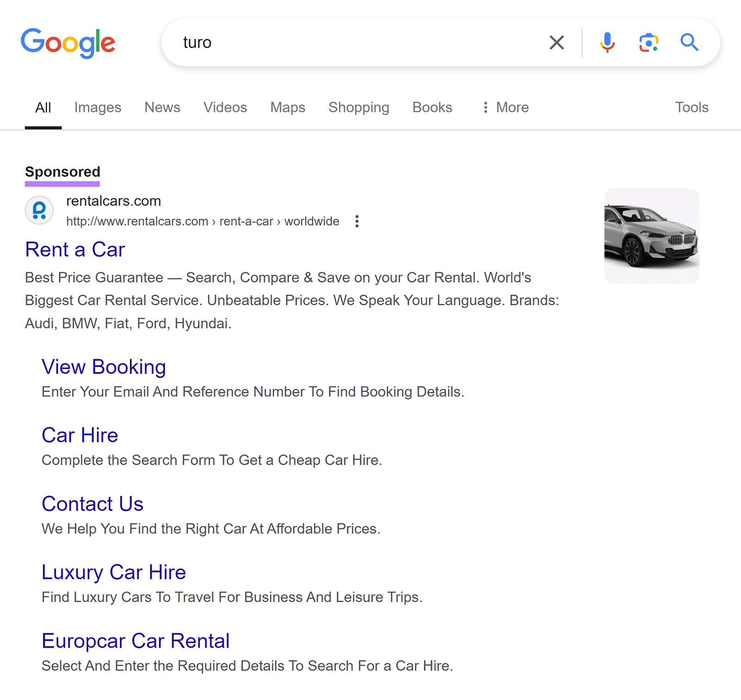
Task: Click the View Booking sitelink
Action: pos(104,366)
